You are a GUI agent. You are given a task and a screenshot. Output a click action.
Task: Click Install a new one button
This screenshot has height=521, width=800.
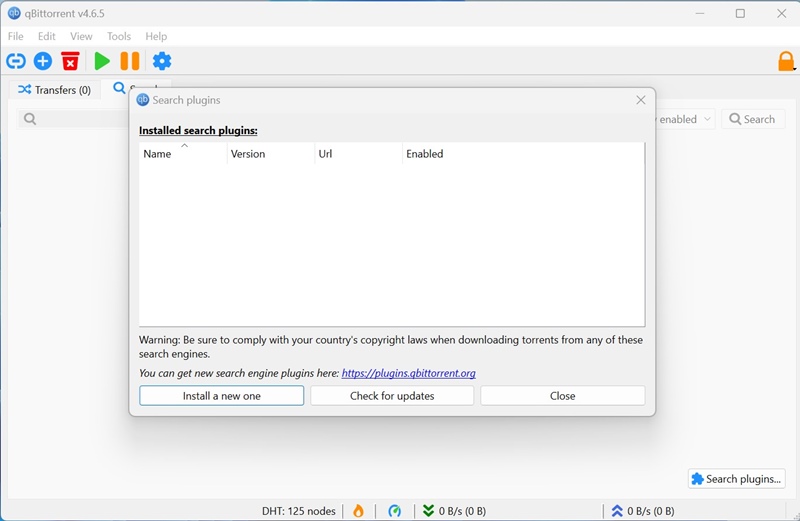point(221,396)
